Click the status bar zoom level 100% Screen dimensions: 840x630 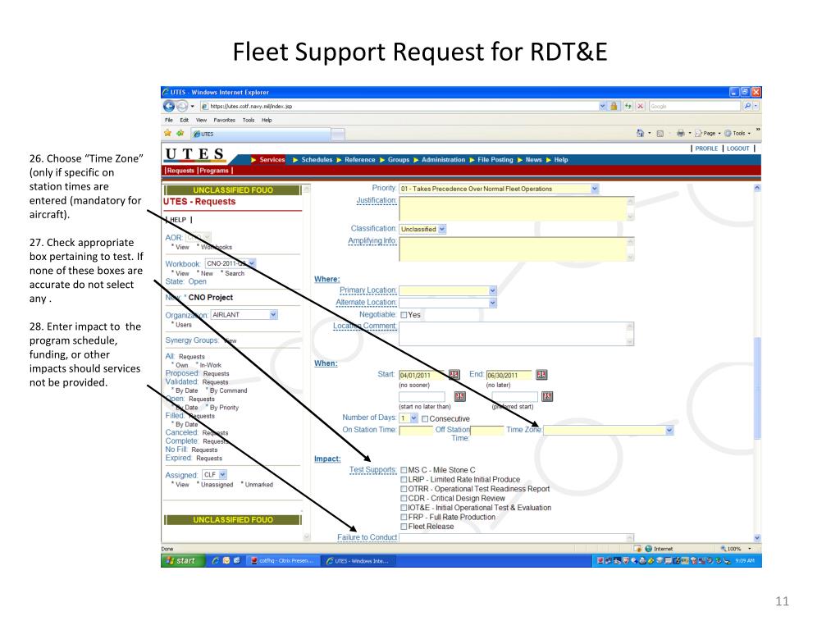pos(735,549)
